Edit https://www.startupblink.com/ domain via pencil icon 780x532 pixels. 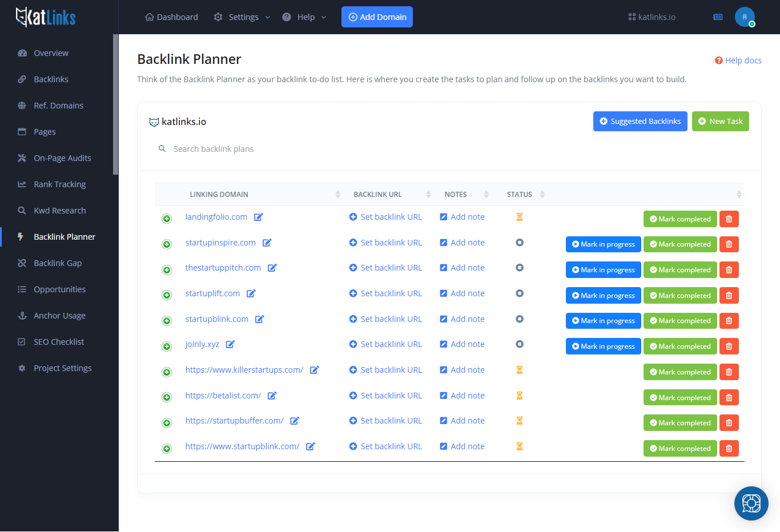coord(311,446)
